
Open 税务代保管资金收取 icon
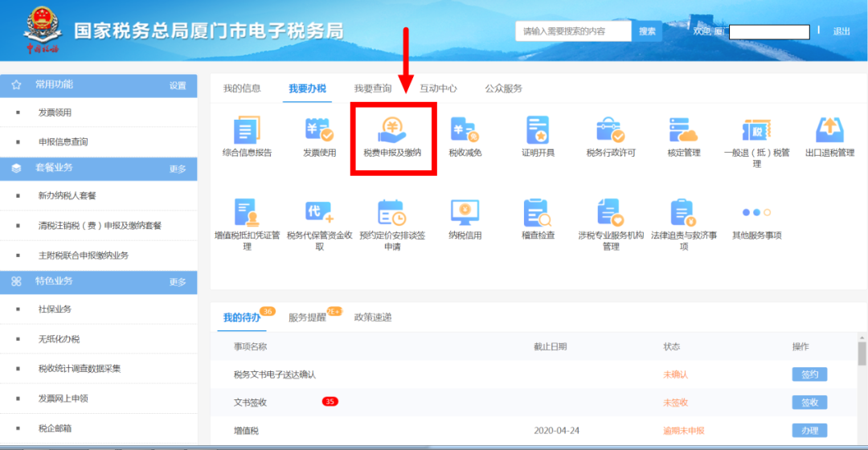(x=319, y=213)
